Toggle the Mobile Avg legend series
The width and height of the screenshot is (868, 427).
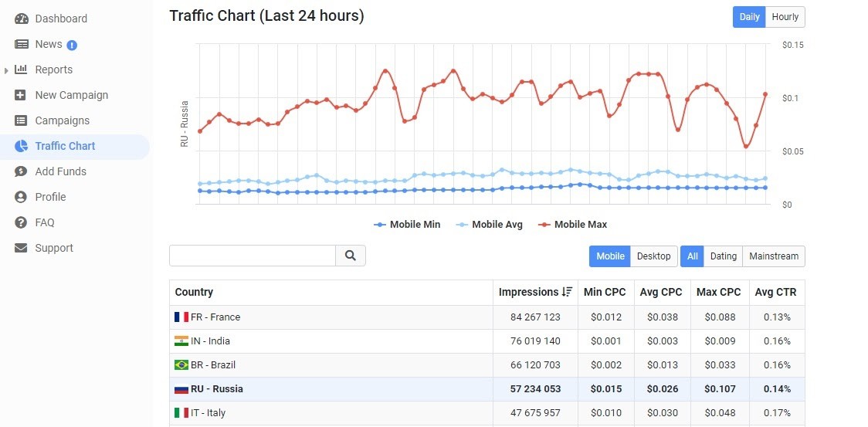(489, 225)
